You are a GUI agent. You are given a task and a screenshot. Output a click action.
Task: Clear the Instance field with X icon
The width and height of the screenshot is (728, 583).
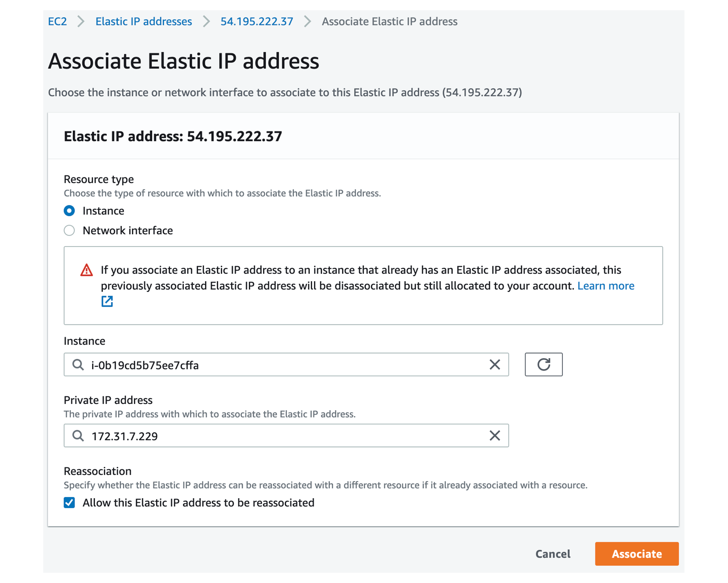click(494, 364)
